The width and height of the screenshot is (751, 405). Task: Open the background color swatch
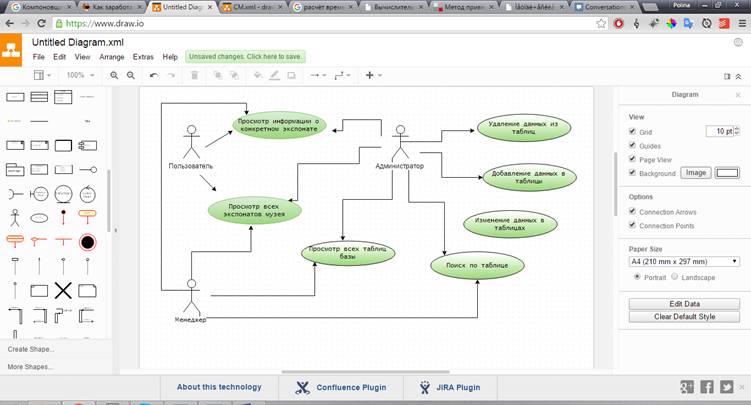pos(726,173)
